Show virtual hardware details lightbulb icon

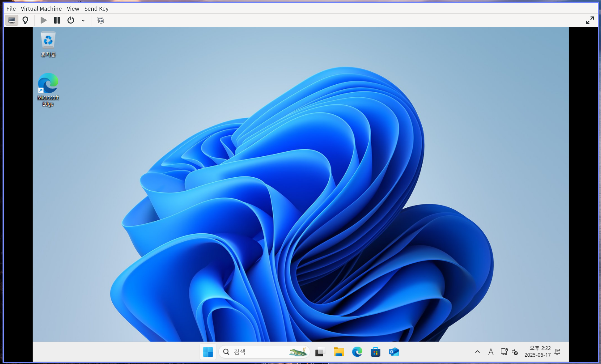25,20
